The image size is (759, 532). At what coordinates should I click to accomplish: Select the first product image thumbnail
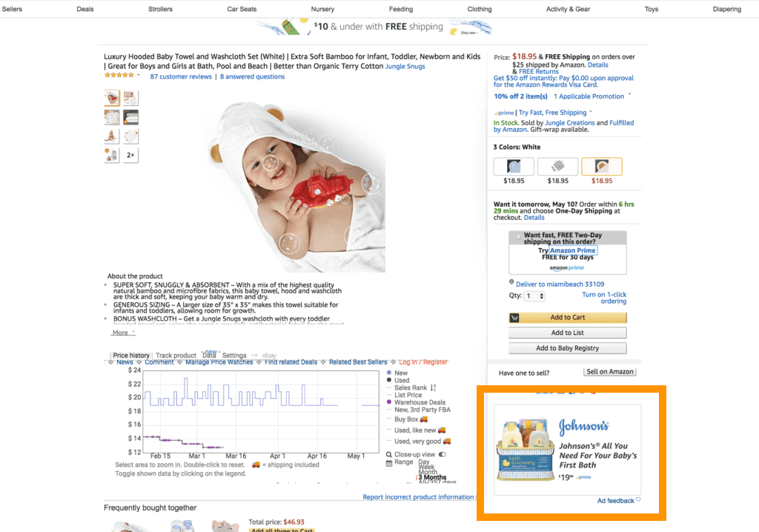pos(112,98)
